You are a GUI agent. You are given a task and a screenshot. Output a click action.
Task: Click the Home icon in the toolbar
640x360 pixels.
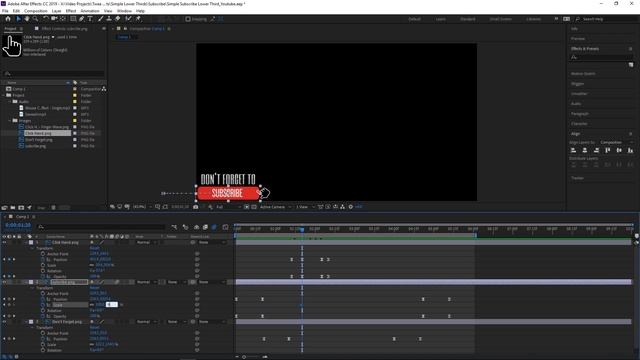(x=8, y=19)
